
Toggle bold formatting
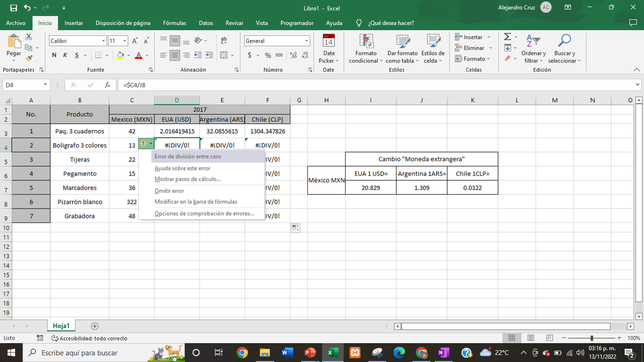click(x=54, y=55)
